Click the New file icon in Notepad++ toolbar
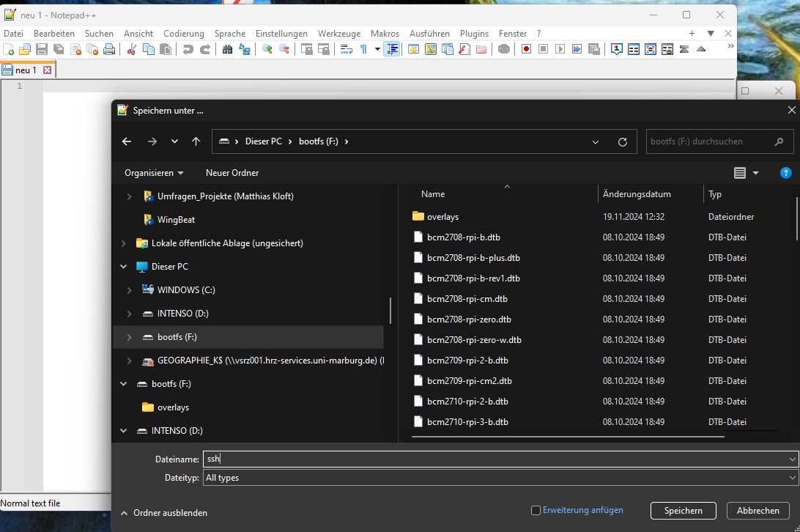800x532 pixels. pyautogui.click(x=9, y=50)
